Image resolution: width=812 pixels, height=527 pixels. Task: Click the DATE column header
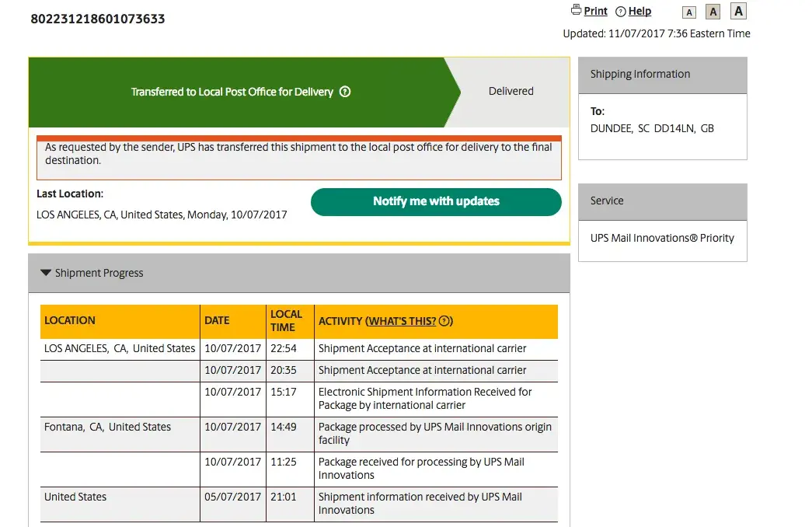[217, 320]
